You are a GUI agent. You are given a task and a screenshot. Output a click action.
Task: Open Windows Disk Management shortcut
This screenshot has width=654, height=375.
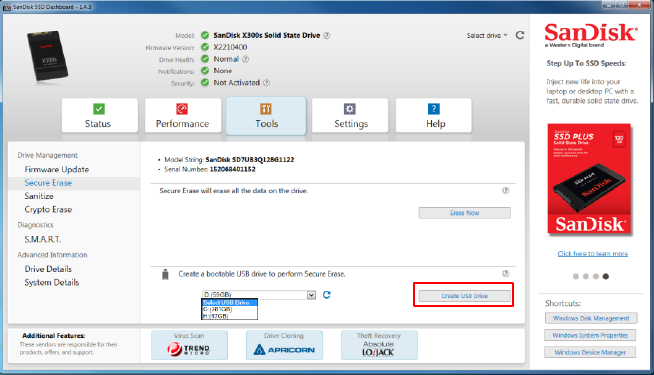pos(591,318)
